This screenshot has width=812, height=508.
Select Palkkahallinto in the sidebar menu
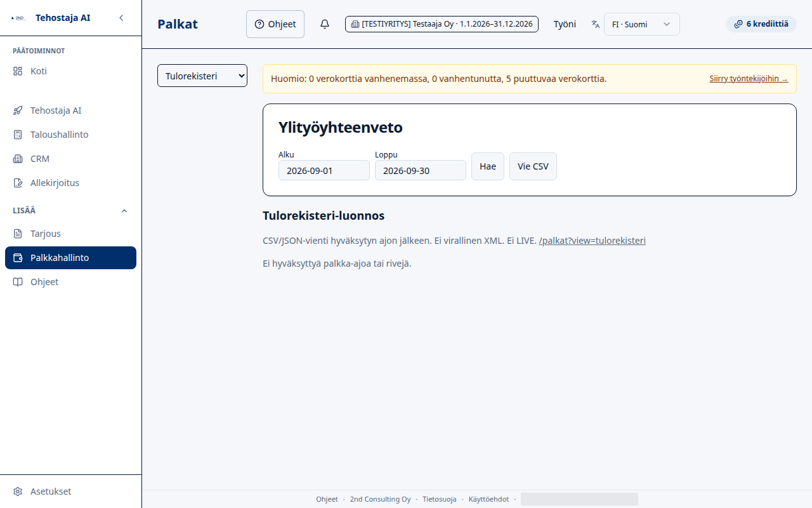pyautogui.click(x=70, y=258)
